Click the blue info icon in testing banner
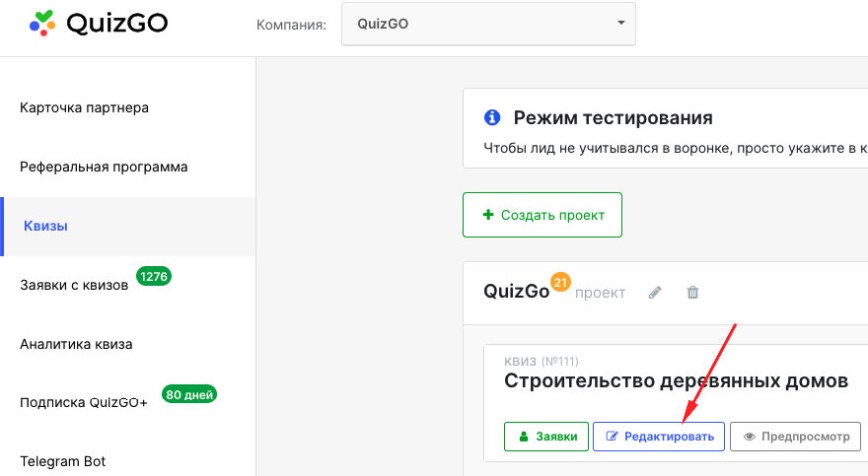This screenshot has width=868, height=476. [492, 118]
